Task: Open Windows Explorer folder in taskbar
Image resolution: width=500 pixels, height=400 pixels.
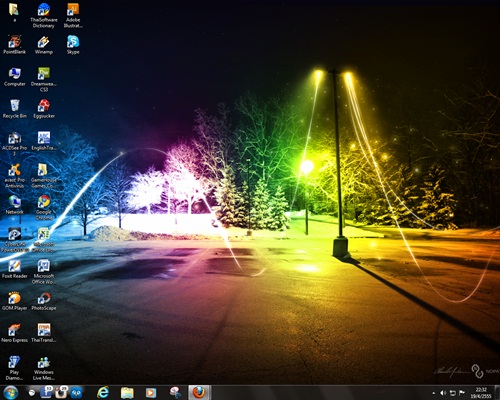Action: pyautogui.click(x=127, y=393)
